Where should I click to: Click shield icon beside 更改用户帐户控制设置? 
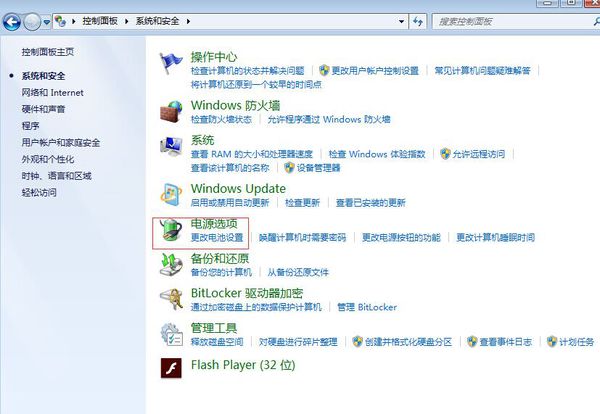(x=324, y=70)
